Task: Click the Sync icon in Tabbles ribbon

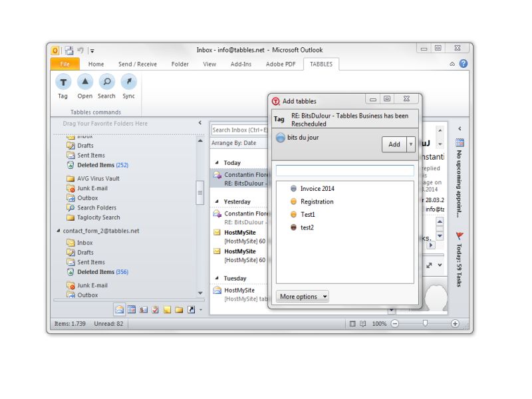Action: (129, 82)
